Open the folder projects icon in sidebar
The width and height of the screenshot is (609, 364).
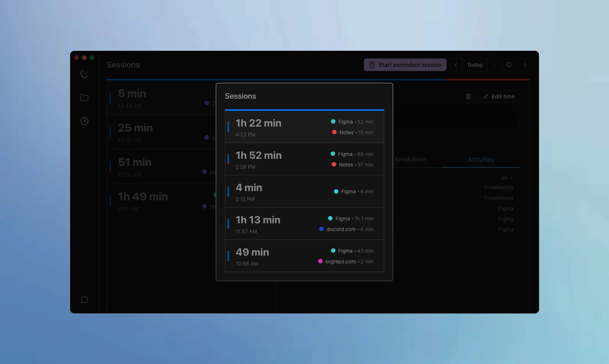tap(84, 98)
